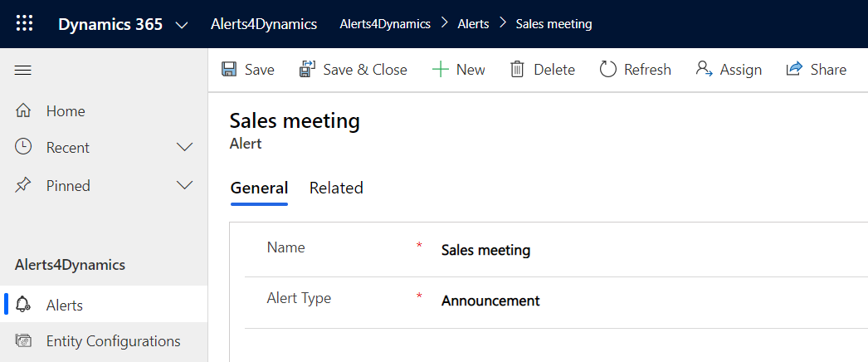Go to Home in the sidebar

click(65, 111)
